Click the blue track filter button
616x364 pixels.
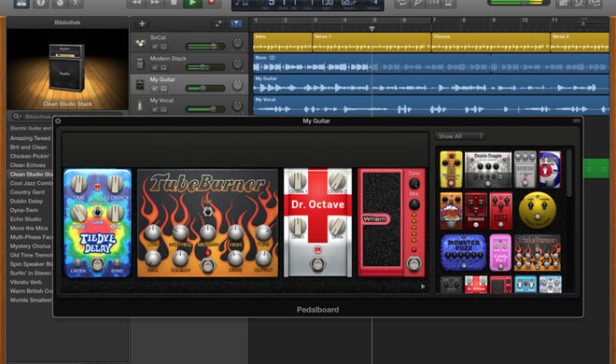click(236, 24)
